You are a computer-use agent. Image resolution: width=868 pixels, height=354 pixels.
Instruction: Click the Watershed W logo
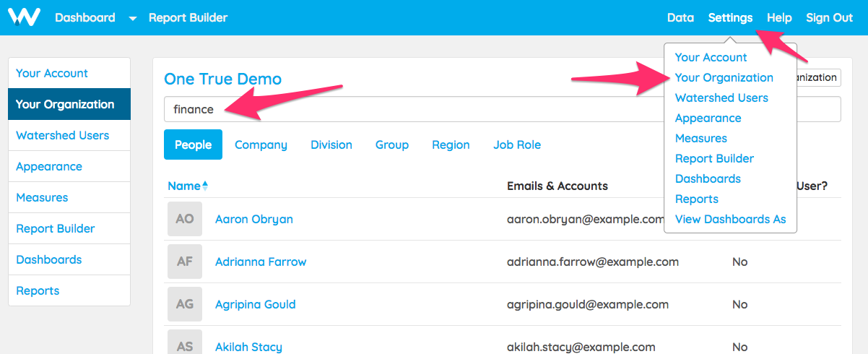click(24, 17)
